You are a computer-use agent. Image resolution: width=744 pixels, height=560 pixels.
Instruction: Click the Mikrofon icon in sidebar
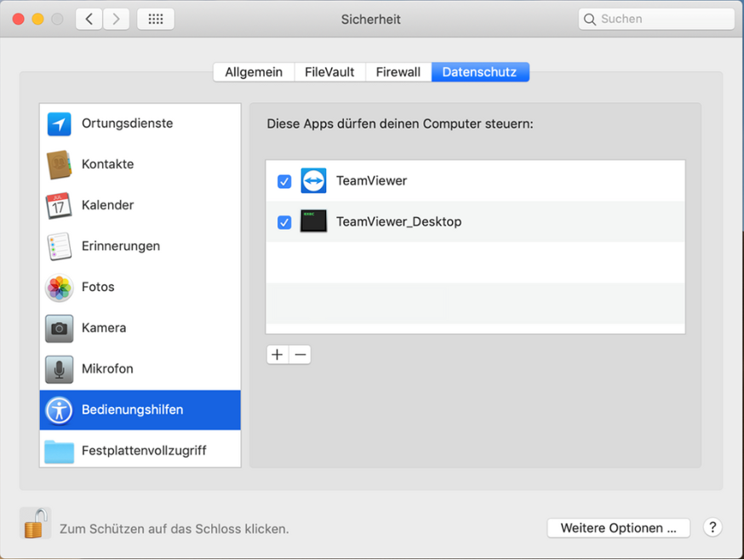pos(60,369)
